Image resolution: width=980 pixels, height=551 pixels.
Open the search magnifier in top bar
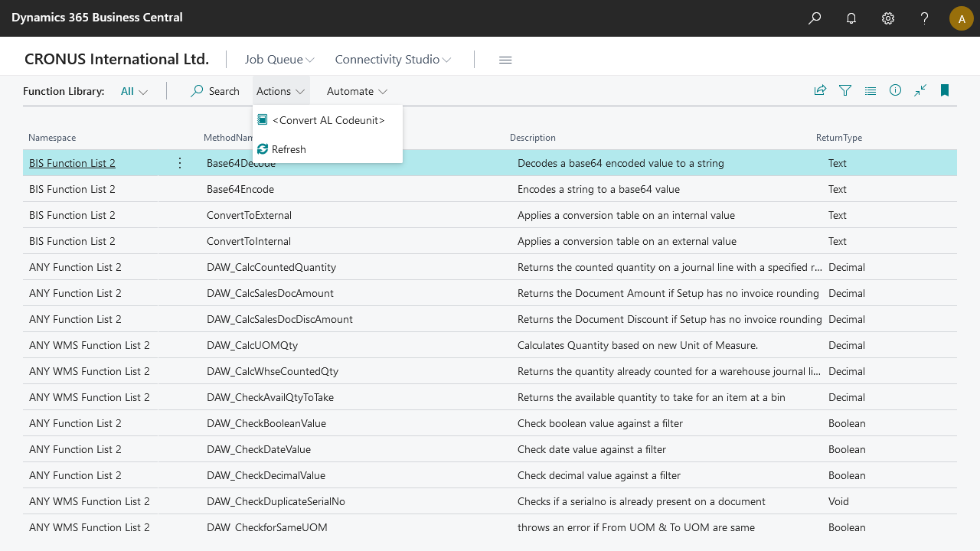(815, 18)
